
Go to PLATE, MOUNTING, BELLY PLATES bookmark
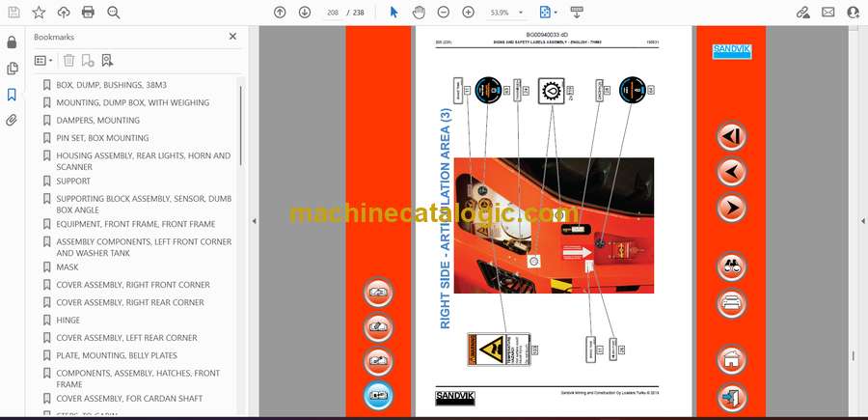(117, 355)
